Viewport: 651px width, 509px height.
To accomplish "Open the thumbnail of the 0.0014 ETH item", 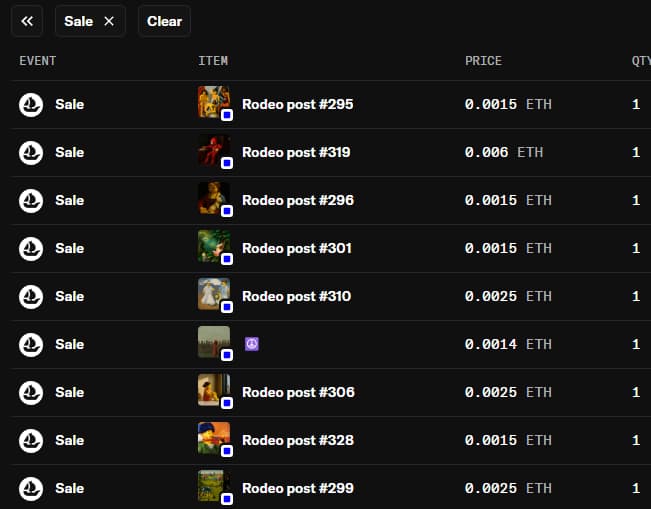I will [x=213, y=342].
